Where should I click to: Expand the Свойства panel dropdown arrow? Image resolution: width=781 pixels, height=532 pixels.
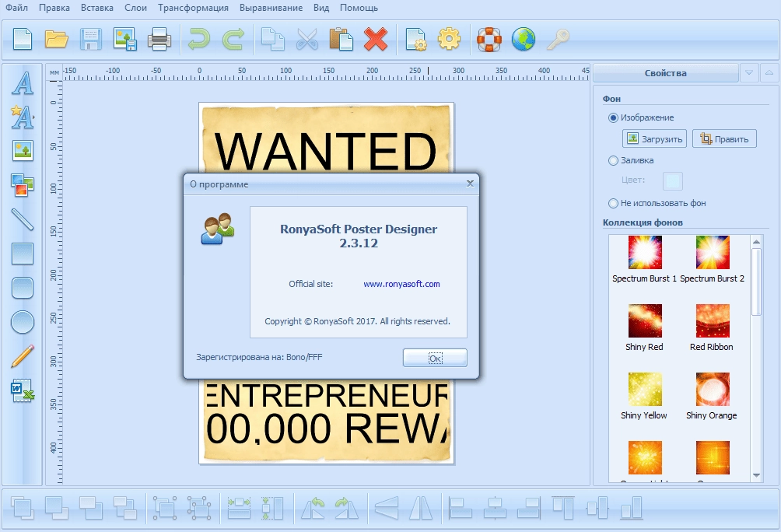[x=748, y=73]
